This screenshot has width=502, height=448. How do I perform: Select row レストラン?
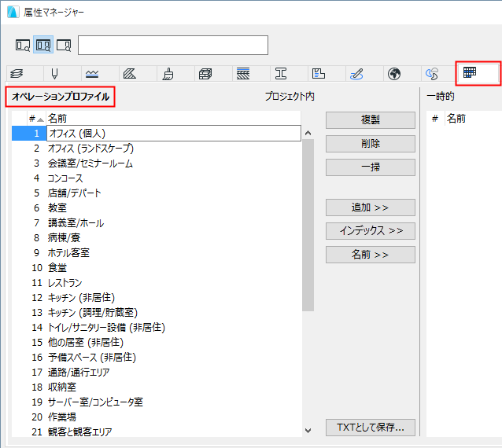click(x=157, y=283)
